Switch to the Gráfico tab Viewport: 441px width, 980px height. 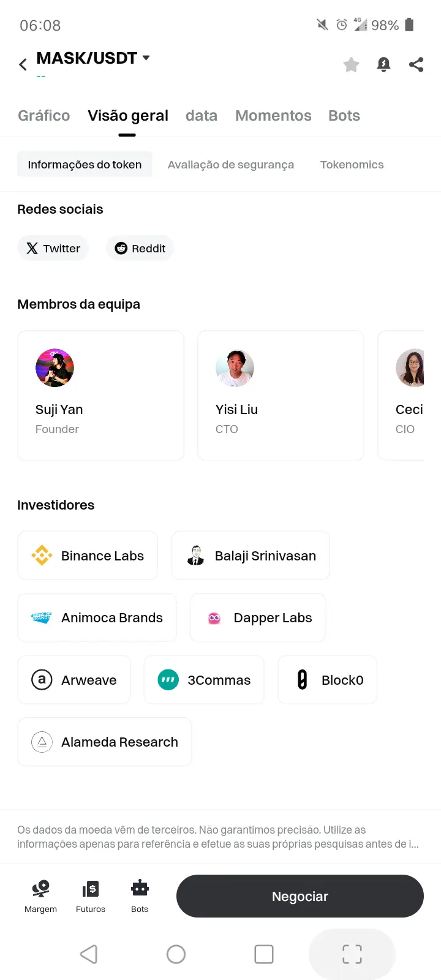pos(44,116)
